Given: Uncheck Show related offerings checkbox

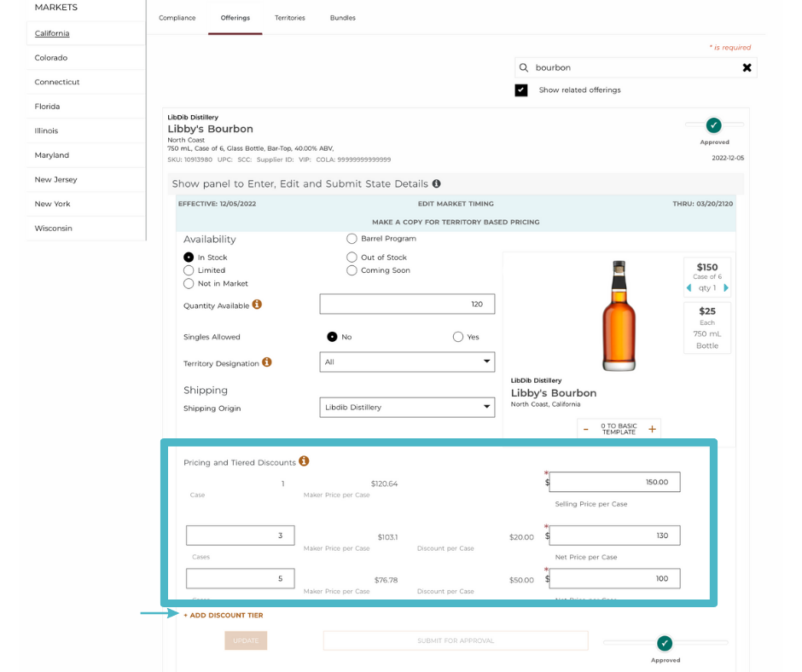Looking at the screenshot, I should (521, 90).
